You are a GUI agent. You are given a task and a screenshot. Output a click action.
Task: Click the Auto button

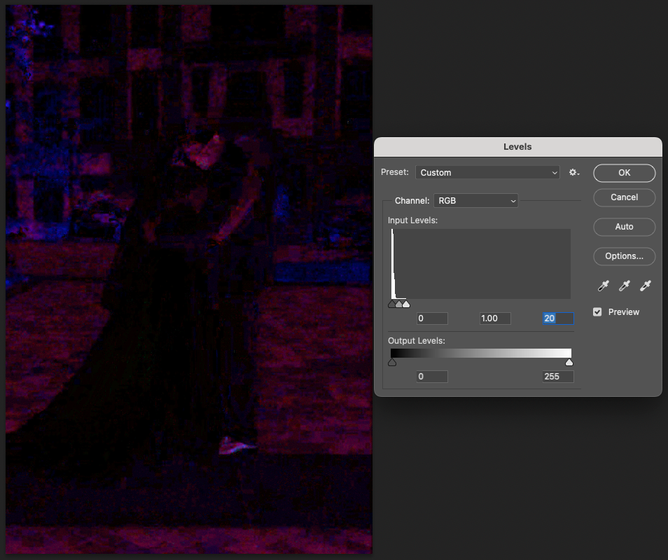click(624, 227)
